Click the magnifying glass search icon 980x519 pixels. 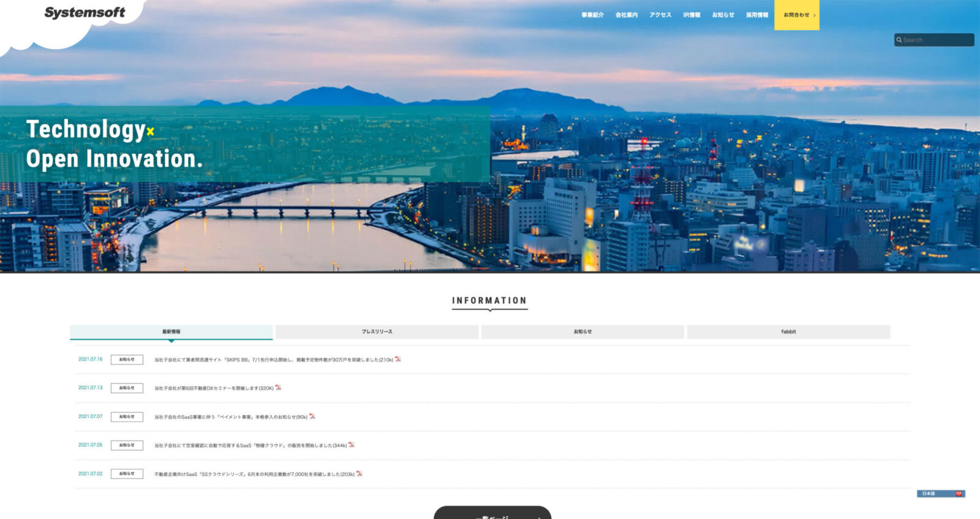pyautogui.click(x=899, y=40)
